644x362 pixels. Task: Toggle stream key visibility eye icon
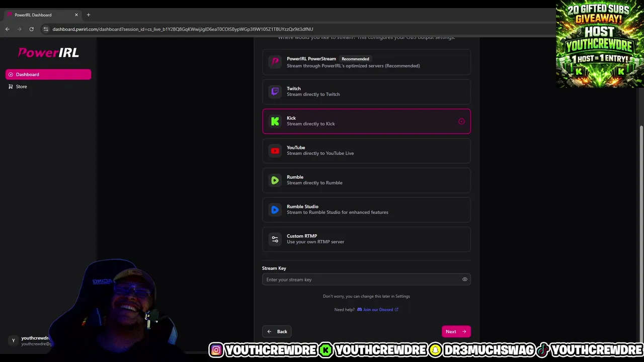point(465,280)
